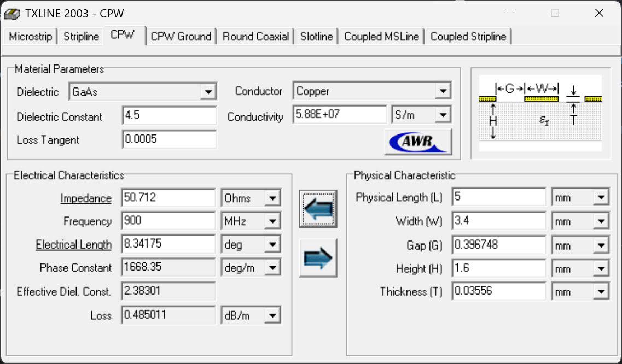Switch to the Slotline tab
The height and width of the screenshot is (364, 622).
click(x=316, y=37)
